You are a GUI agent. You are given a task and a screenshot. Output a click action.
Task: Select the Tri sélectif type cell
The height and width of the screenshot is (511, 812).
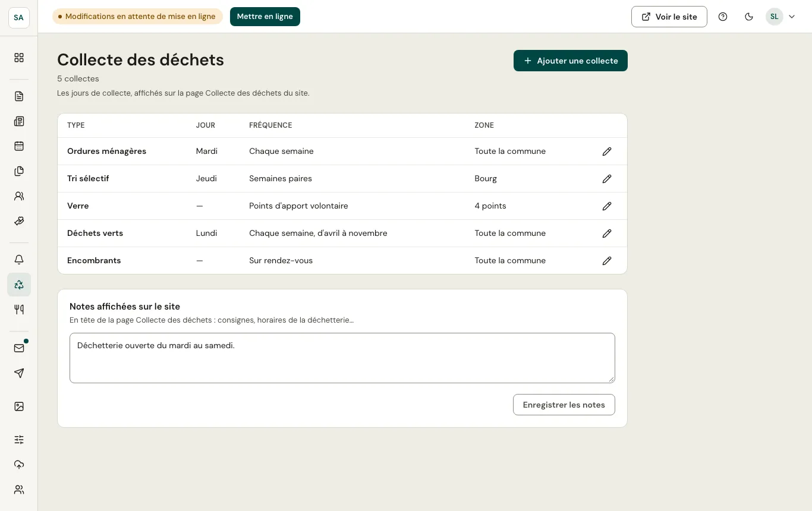tap(88, 178)
